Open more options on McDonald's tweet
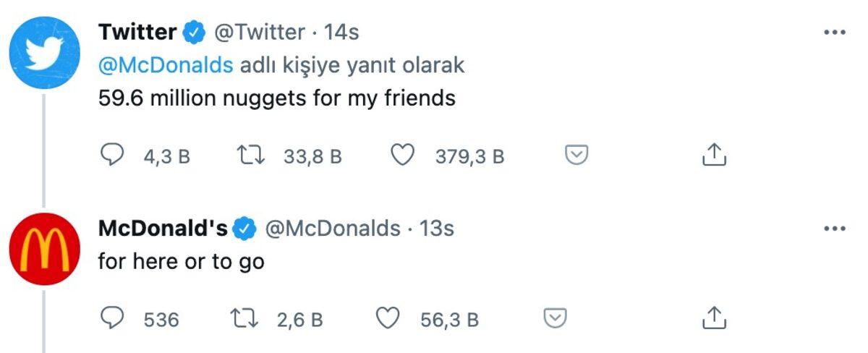This screenshot has height=353, width=868. [x=835, y=229]
